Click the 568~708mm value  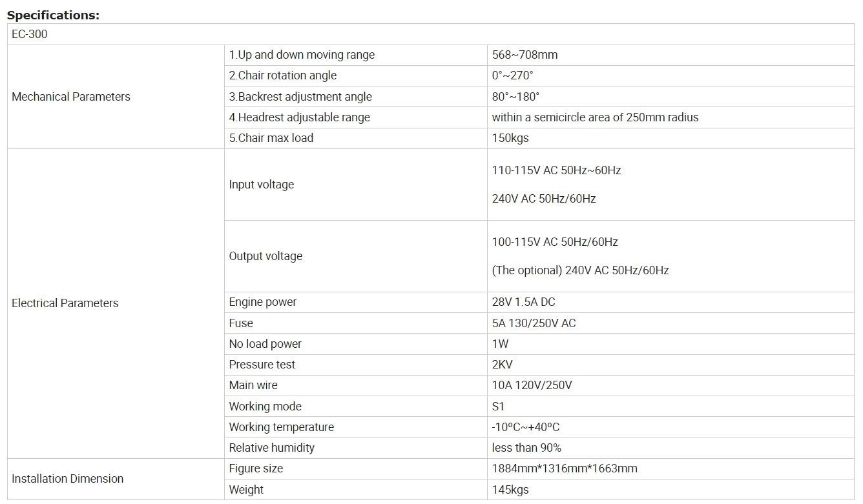point(525,55)
